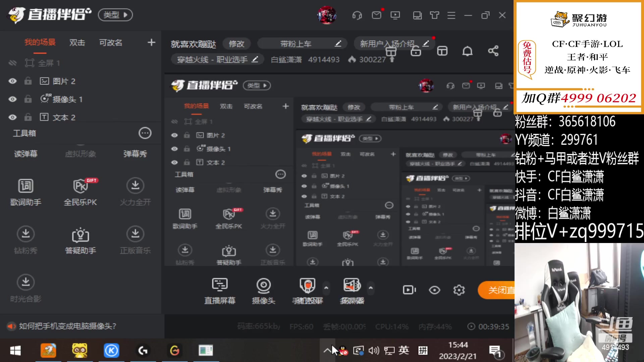This screenshot has height=362, width=644.
Task: Expand options beside mobile casting icon
Action: pyautogui.click(x=326, y=288)
